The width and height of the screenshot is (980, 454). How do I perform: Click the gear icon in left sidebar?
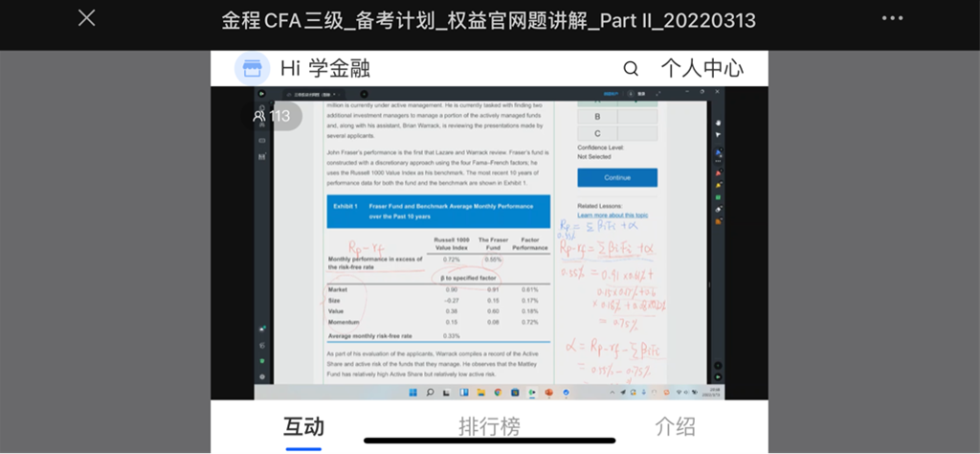pos(262,376)
